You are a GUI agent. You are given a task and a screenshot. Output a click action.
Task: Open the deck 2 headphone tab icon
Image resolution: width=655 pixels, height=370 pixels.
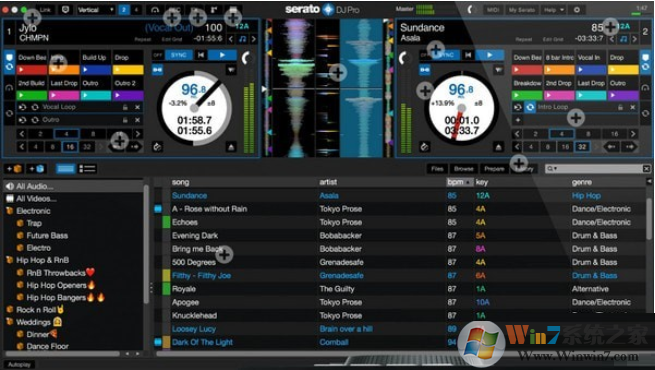click(645, 88)
